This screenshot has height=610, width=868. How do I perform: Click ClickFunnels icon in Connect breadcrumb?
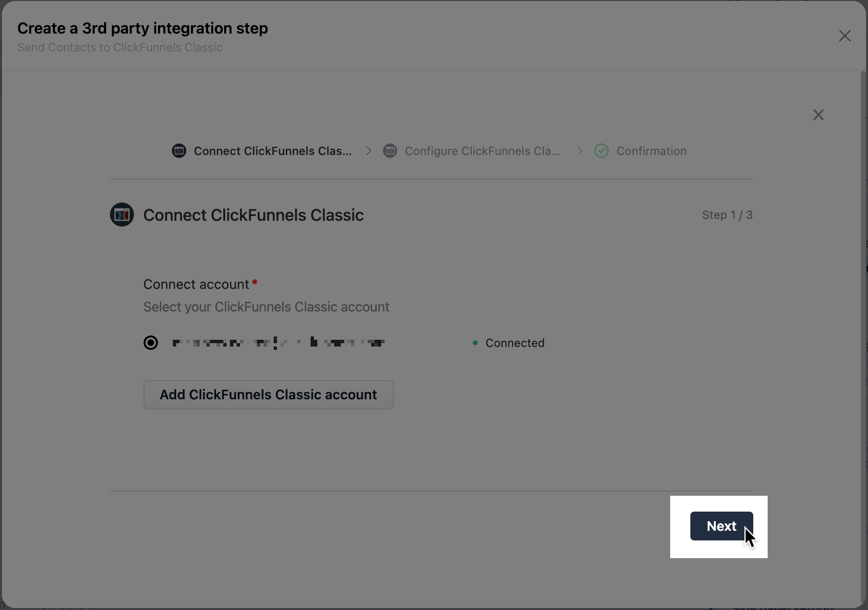pos(179,151)
